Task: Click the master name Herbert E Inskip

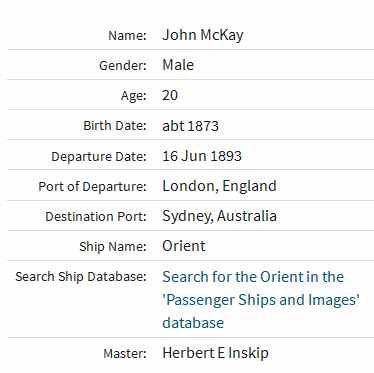Action: (x=215, y=353)
